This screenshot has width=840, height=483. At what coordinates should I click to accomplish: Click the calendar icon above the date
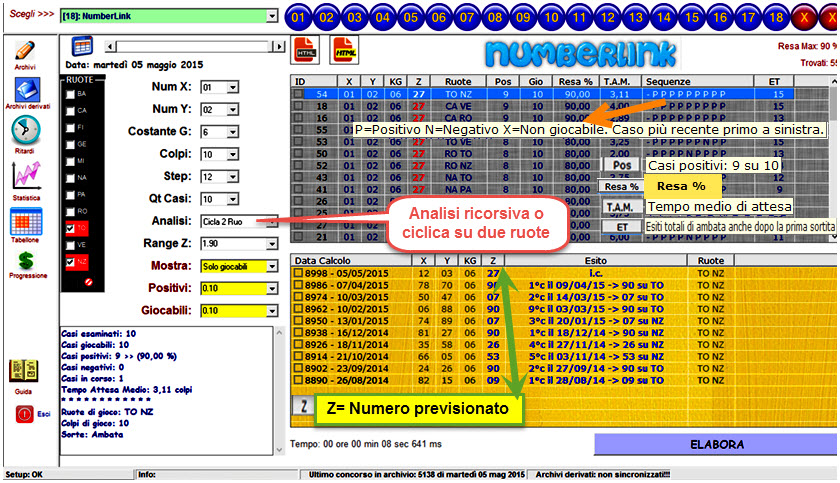point(82,47)
